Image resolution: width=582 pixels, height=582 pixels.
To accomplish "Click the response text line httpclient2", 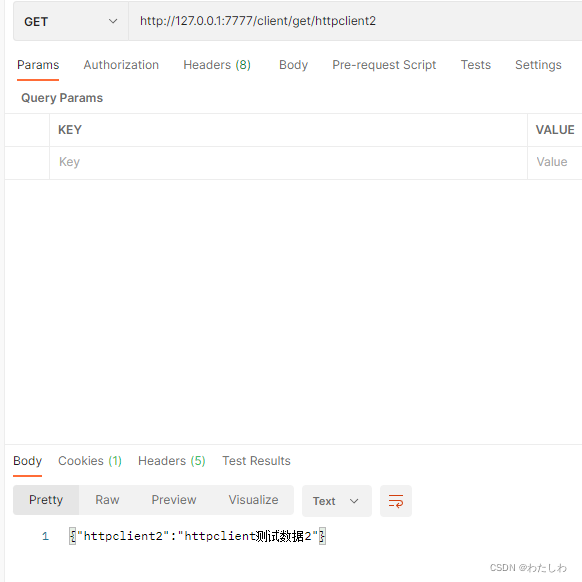I will coord(197,536).
